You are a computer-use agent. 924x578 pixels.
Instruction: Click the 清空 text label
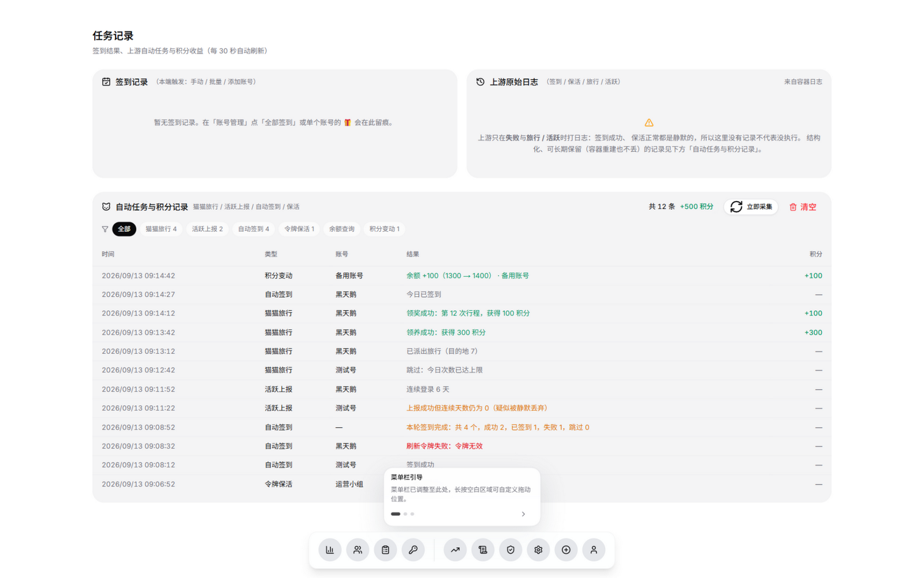click(x=808, y=207)
